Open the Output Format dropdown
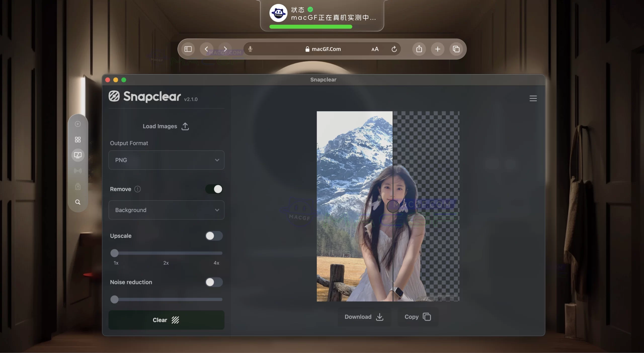Screen dimensions: 644x353 (166, 160)
